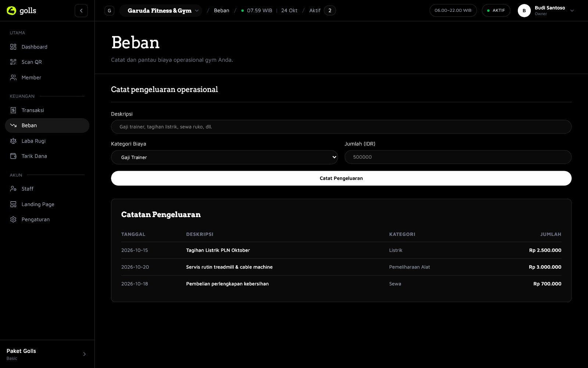Click the G gym badge icon

point(109,11)
